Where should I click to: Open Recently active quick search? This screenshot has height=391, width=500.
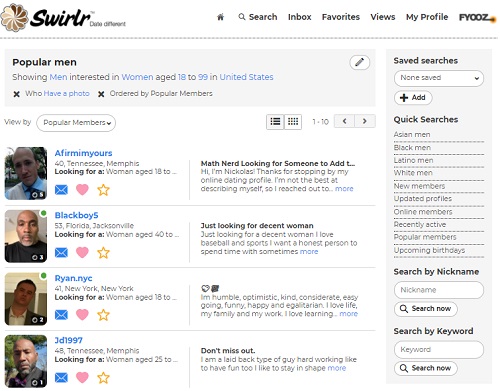coord(420,225)
